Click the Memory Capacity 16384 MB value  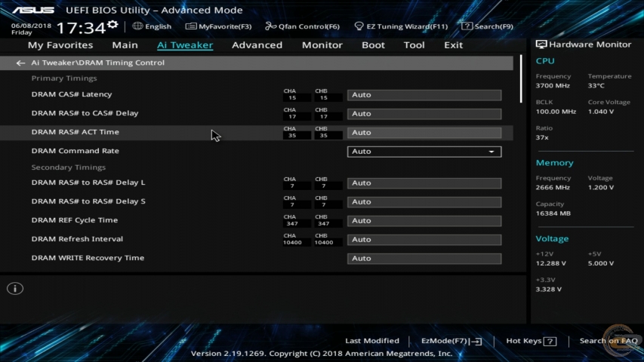553,213
